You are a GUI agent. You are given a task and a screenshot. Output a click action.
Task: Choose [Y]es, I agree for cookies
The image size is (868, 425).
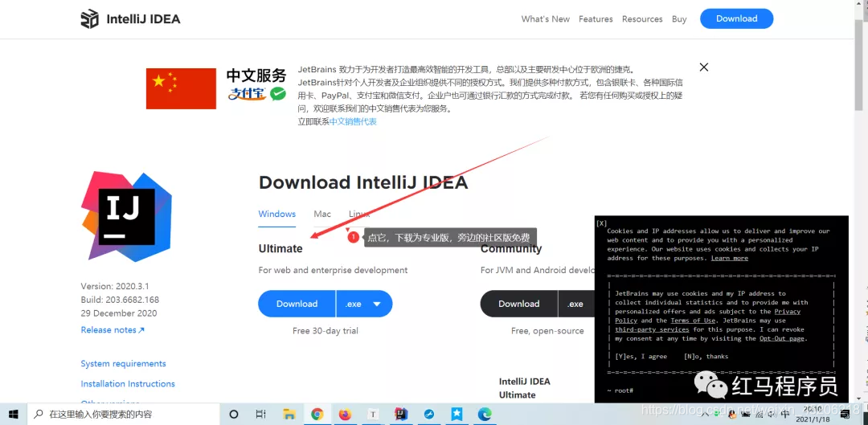(641, 357)
